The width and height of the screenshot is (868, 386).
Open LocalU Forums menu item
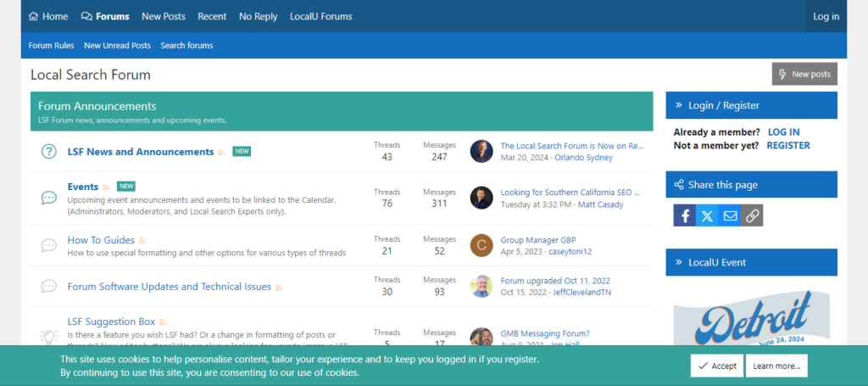320,16
